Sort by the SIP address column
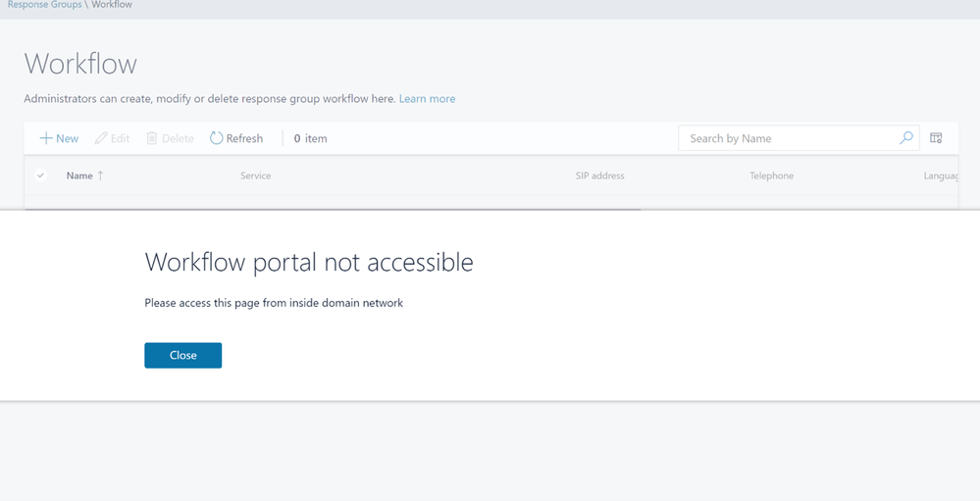Image resolution: width=980 pixels, height=501 pixels. [600, 175]
